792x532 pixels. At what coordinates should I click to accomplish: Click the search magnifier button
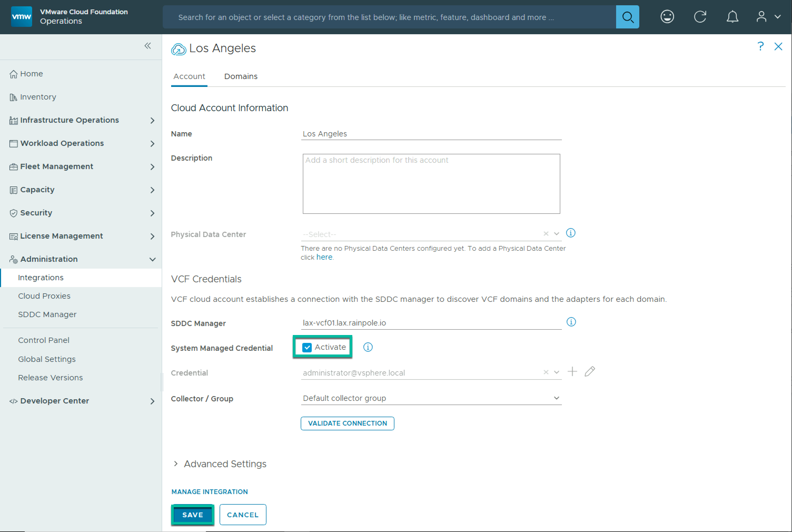627,17
